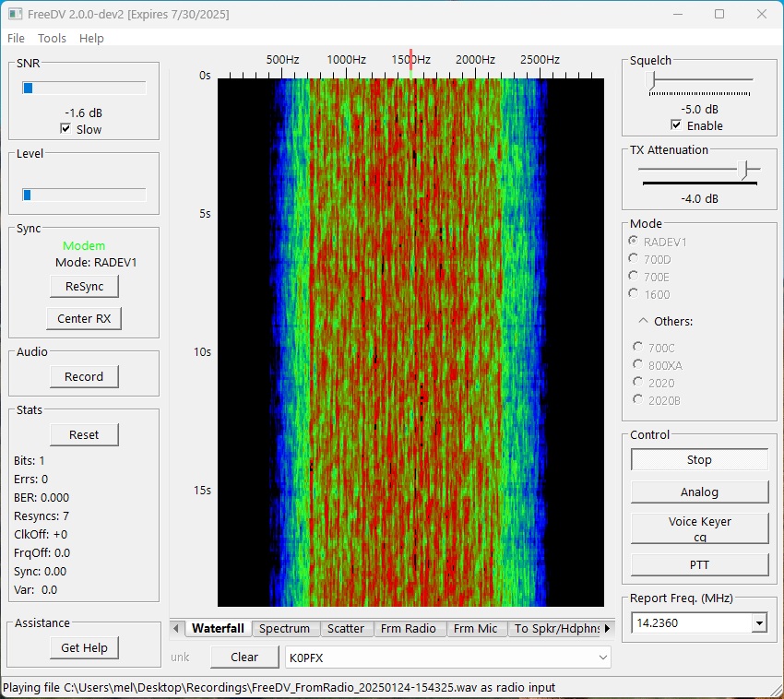Click the red RX frequency marker
Image resolution: width=784 pixels, height=699 pixels.
pyautogui.click(x=411, y=60)
